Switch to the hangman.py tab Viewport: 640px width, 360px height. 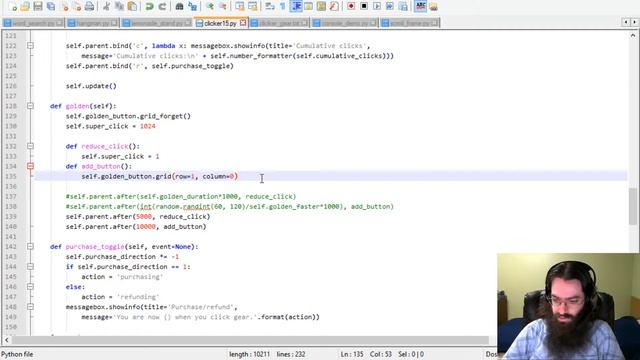point(93,23)
